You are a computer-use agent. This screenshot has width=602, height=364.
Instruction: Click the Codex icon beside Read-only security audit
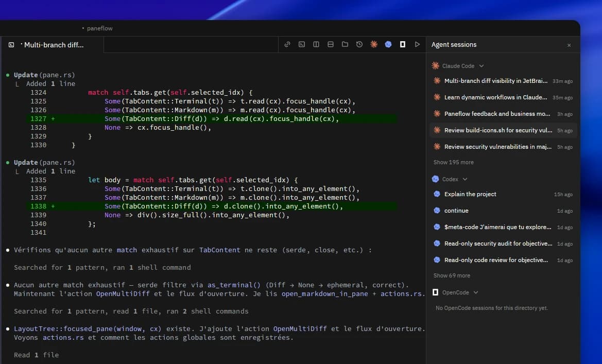pos(437,244)
